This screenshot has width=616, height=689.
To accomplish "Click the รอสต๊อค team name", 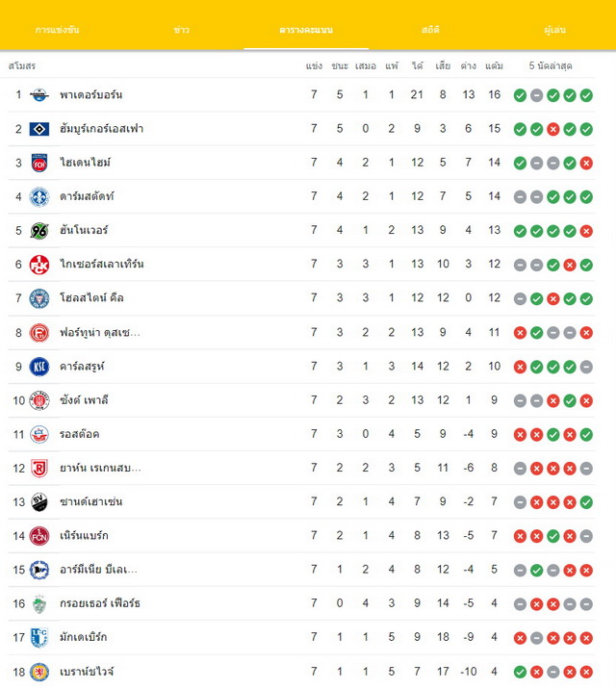I will click(80, 434).
